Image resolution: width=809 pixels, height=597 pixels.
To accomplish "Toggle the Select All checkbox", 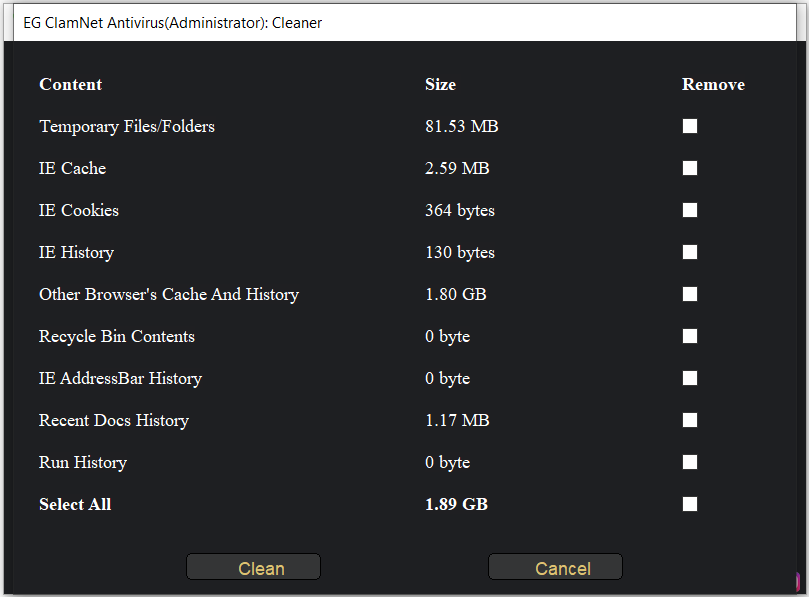I will (x=690, y=504).
